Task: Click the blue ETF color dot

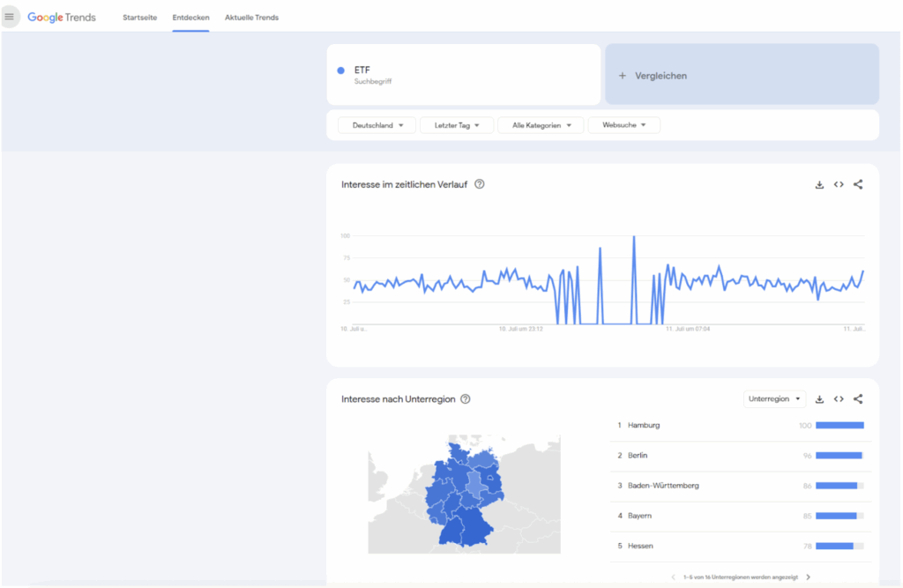Action: click(x=341, y=71)
